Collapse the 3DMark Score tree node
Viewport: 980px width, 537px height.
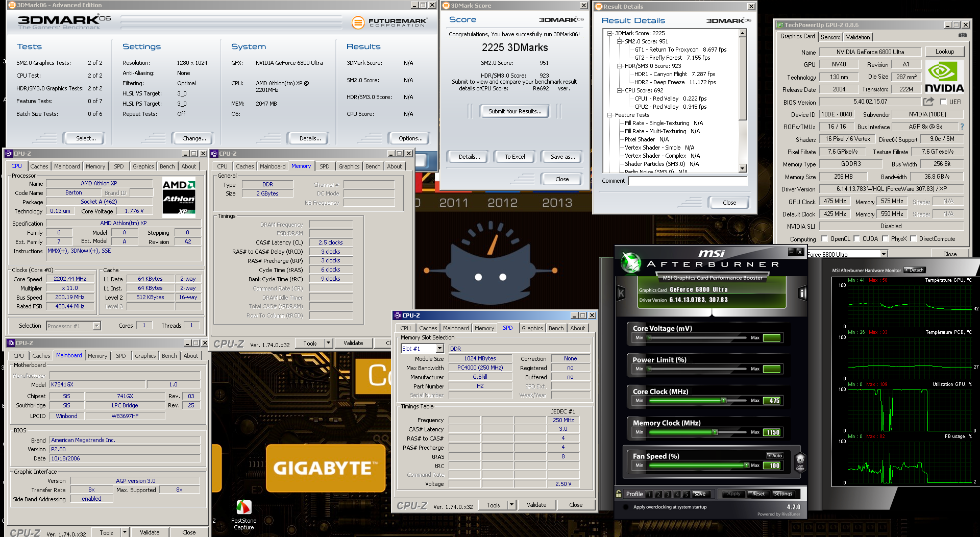(609, 33)
